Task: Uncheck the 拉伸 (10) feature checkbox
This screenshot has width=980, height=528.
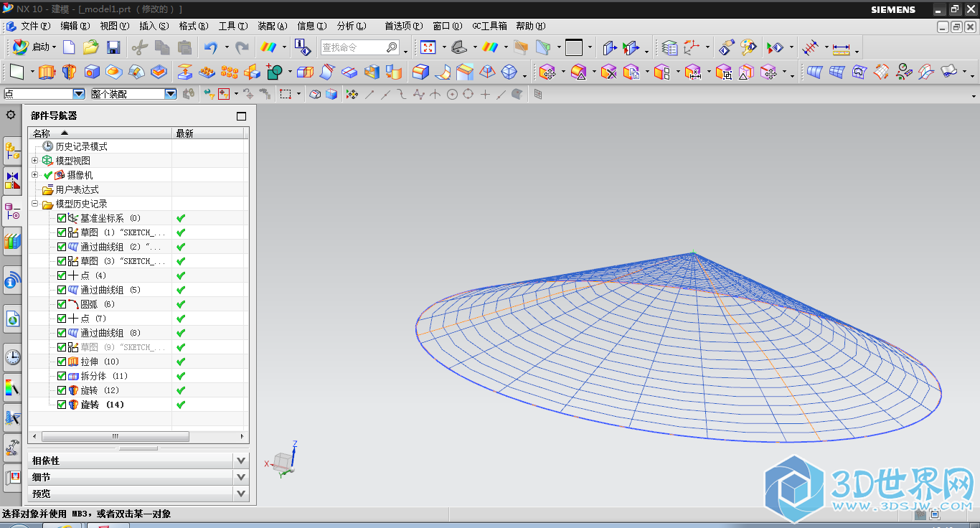Action: click(62, 362)
